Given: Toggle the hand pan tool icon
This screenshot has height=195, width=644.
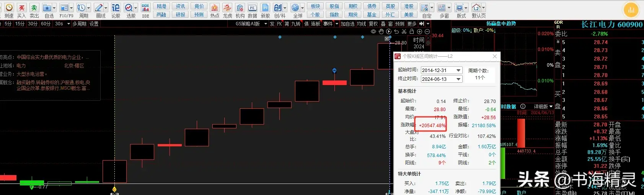Looking at the screenshot, I should click(x=381, y=32).
